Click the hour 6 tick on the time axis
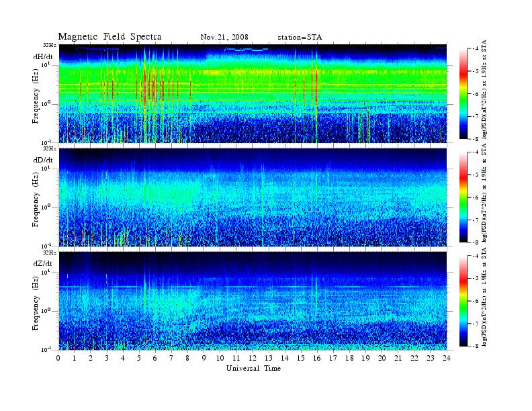532x411 pixels. click(x=155, y=358)
